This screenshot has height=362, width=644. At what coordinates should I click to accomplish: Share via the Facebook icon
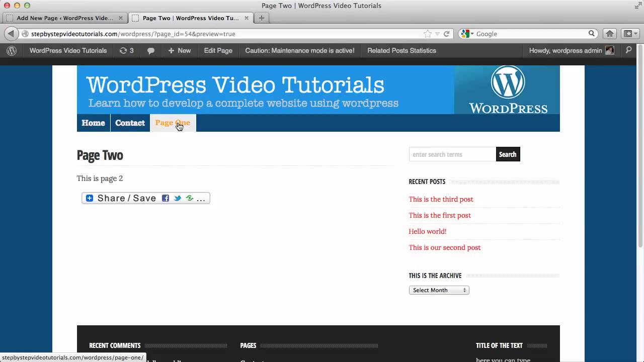tap(166, 198)
